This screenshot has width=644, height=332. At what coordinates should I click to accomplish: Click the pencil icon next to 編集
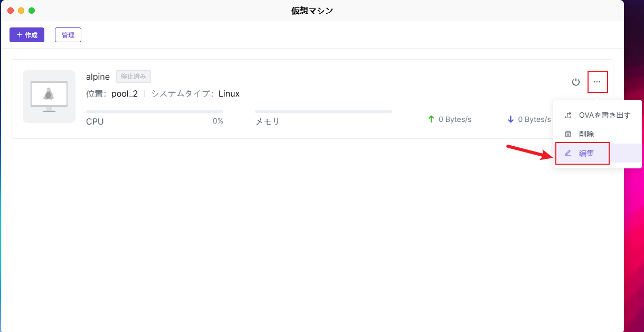568,153
